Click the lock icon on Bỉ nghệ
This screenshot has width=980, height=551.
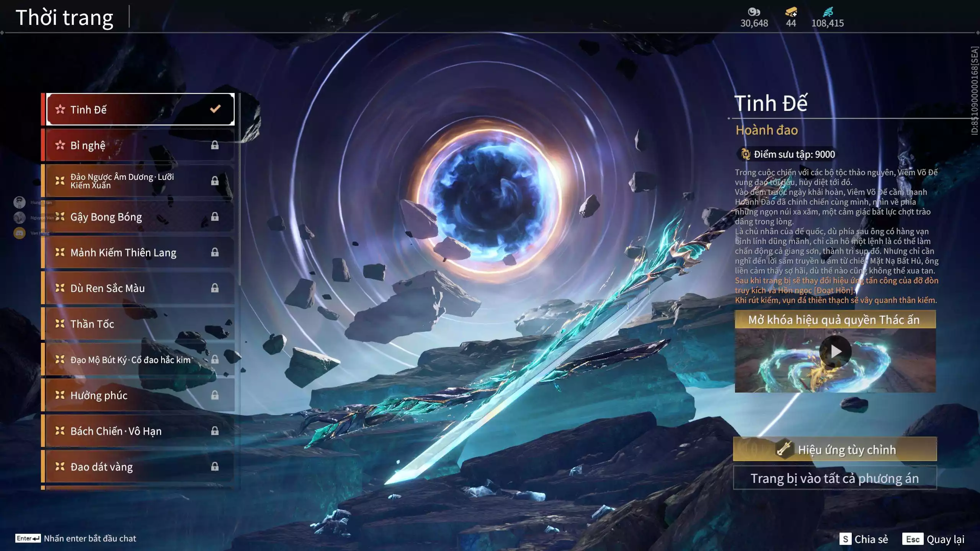(215, 145)
